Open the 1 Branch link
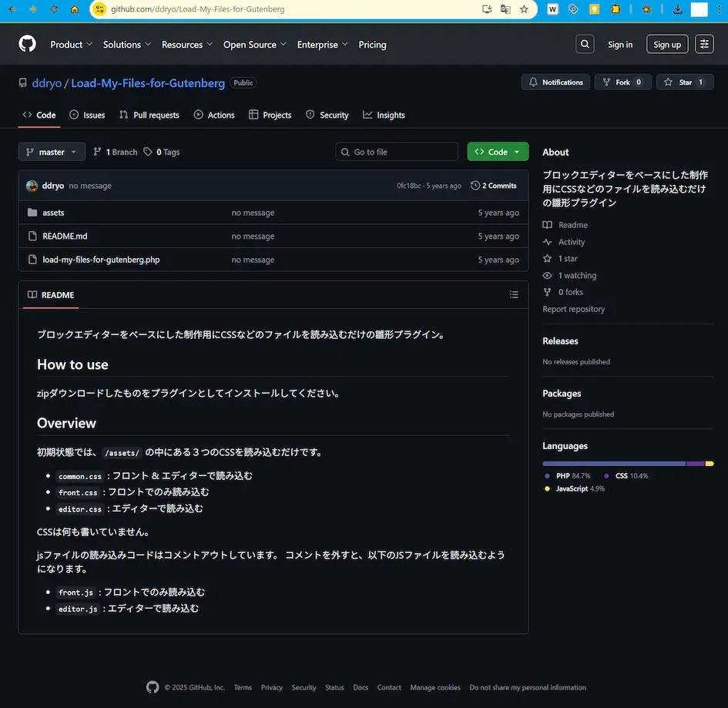 pyautogui.click(x=116, y=152)
